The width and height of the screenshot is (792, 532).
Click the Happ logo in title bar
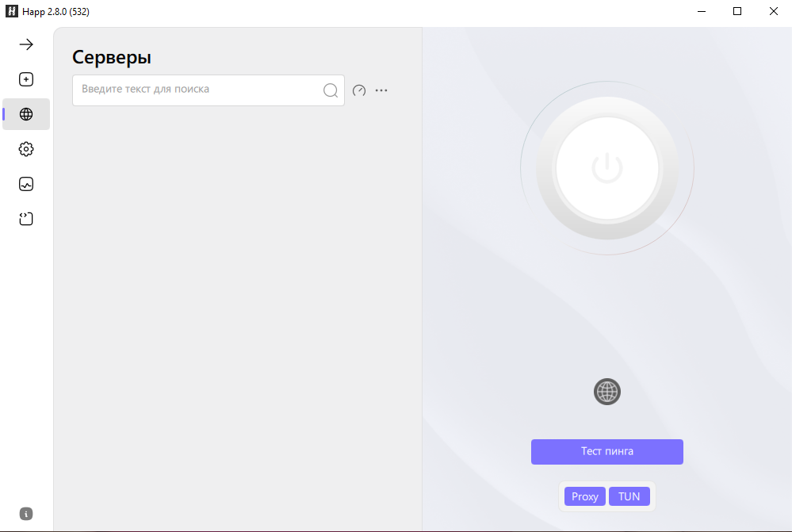(x=12, y=11)
